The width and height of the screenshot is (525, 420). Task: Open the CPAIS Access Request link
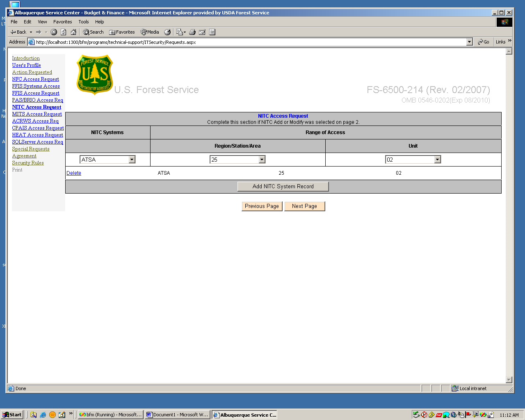coord(38,128)
